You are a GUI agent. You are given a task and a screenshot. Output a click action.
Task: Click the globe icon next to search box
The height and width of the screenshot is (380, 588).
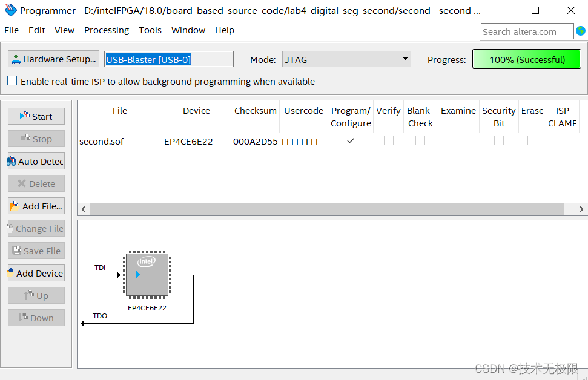click(581, 31)
